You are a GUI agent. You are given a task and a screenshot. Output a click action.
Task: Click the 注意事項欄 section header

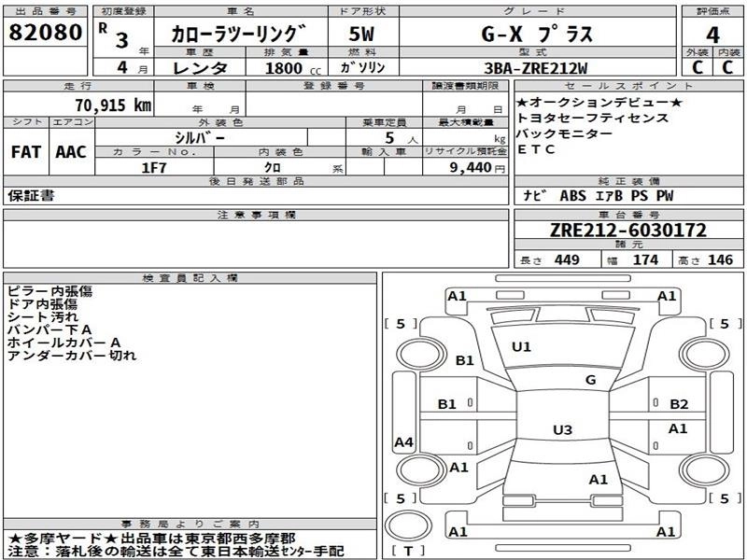256,215
